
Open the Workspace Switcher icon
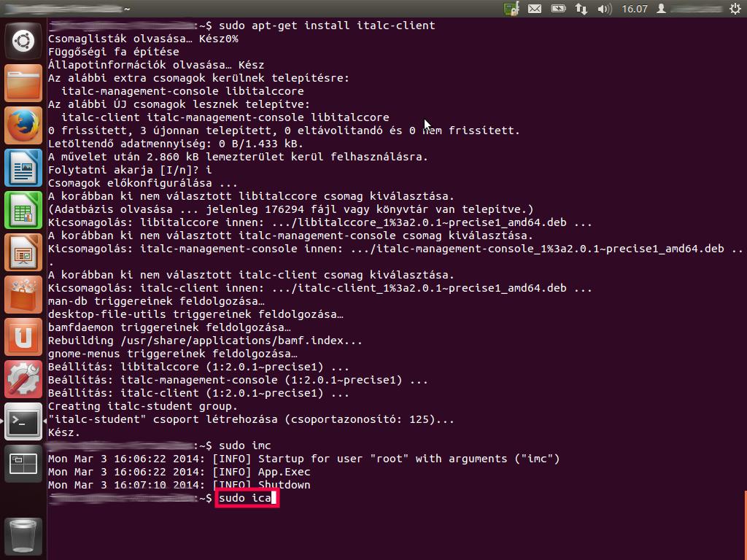click(23, 464)
